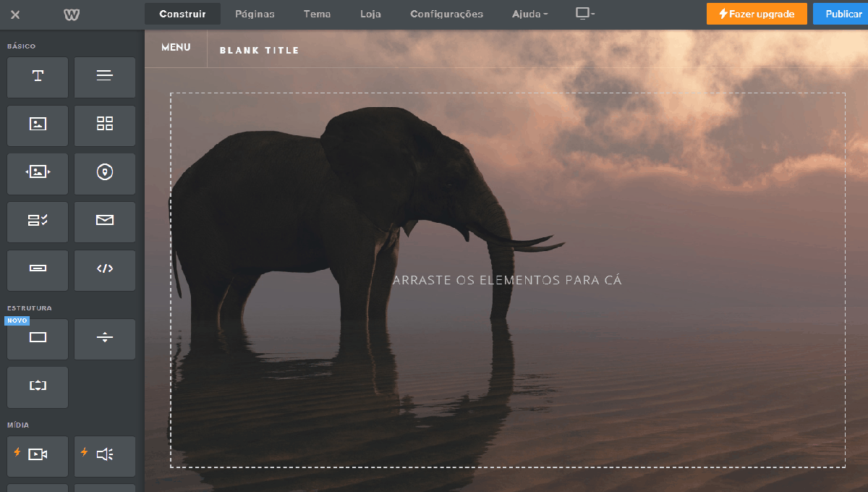Click the Fazer upgrade button

point(757,14)
